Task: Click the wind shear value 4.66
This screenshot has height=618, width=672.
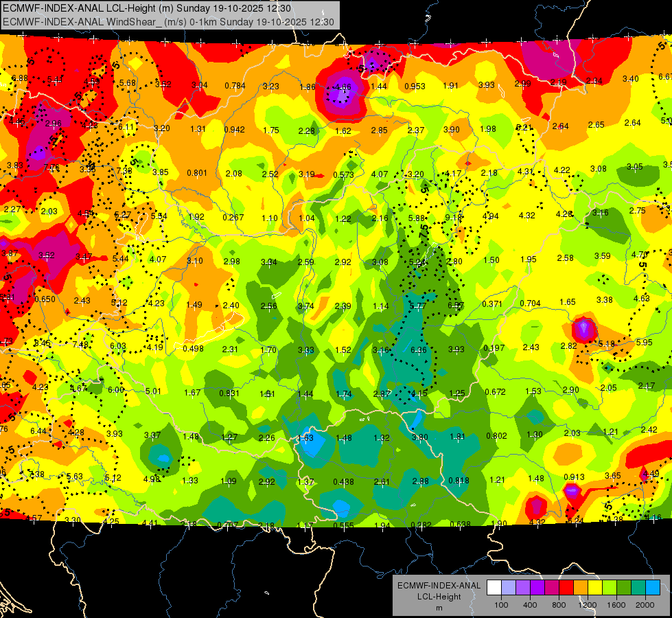Action: [x=343, y=87]
